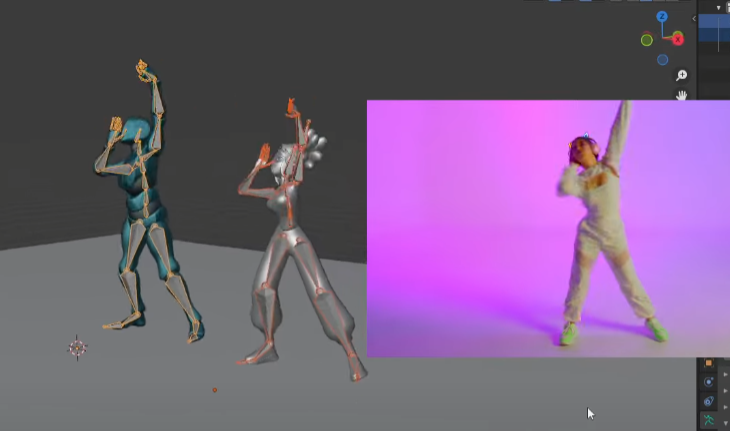Click the magnifier Zoom view icon

coord(682,76)
